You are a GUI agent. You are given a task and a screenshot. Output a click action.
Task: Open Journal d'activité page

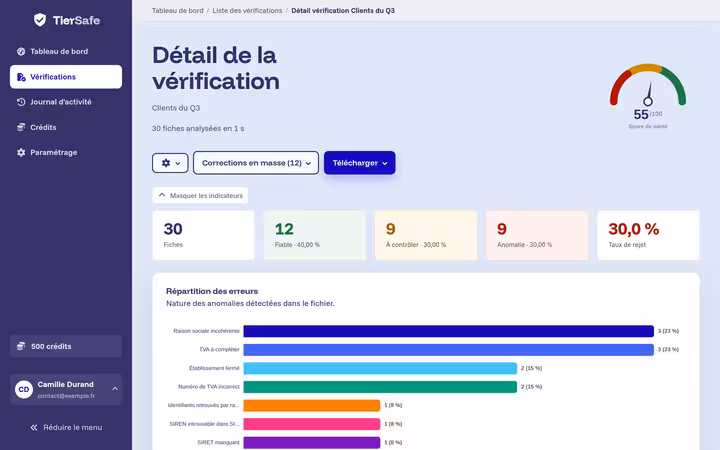coord(66,102)
